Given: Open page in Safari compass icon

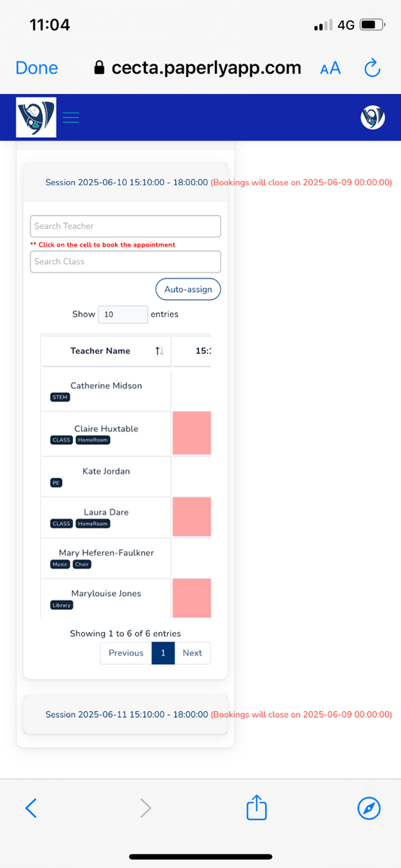Looking at the screenshot, I should click(x=369, y=808).
